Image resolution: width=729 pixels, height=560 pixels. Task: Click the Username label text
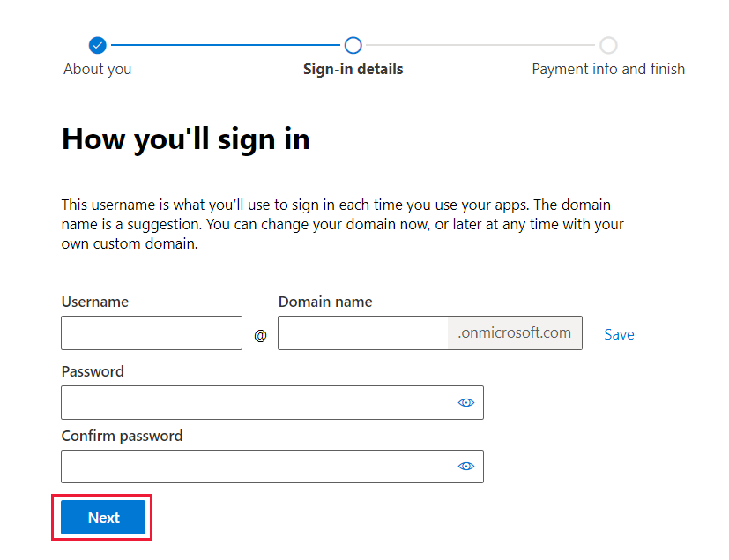(94, 302)
